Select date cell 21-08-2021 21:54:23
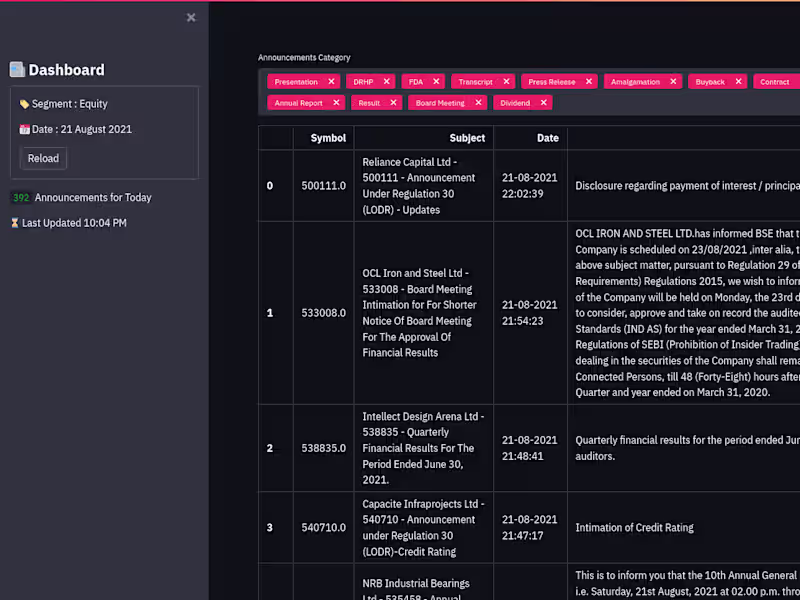This screenshot has height=600, width=800. pyautogui.click(x=530, y=313)
